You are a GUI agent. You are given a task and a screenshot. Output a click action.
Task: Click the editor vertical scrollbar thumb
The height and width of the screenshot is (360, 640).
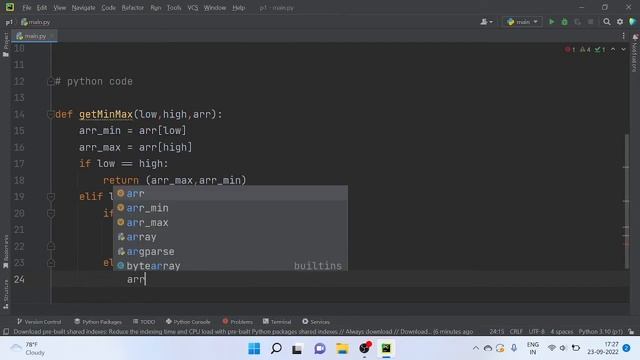coord(627,201)
